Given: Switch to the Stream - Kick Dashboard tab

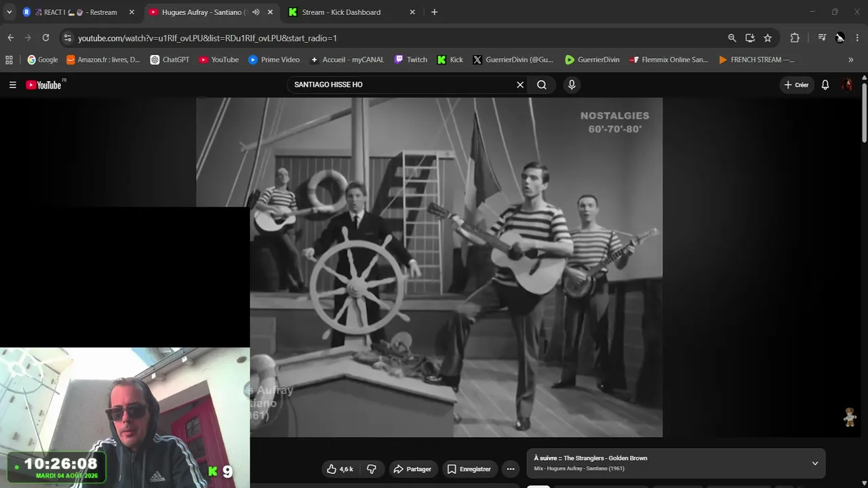Looking at the screenshot, I should tap(341, 12).
